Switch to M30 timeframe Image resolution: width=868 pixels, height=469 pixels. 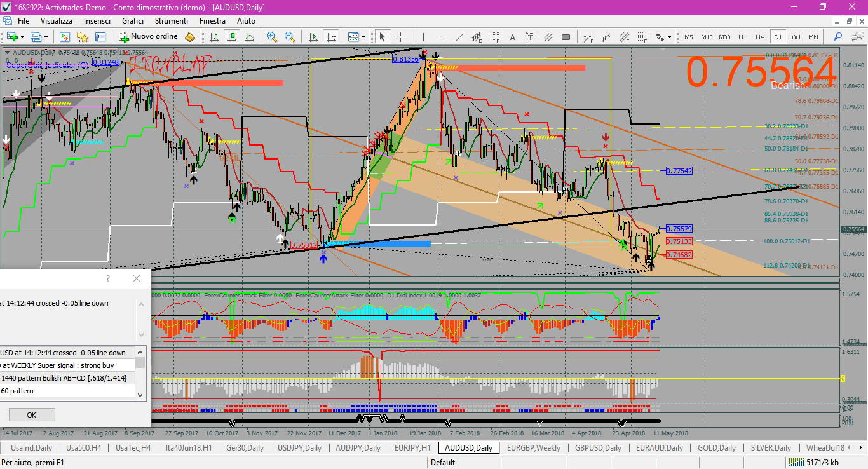724,37
